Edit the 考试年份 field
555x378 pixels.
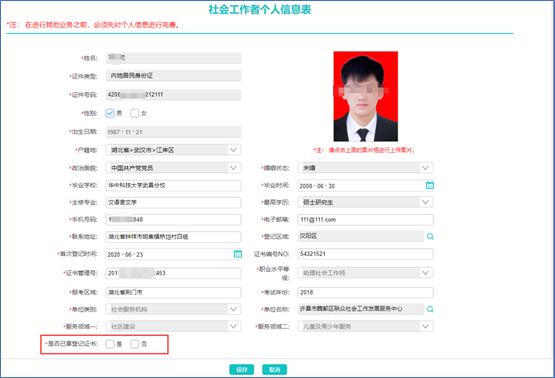pyautogui.click(x=365, y=292)
